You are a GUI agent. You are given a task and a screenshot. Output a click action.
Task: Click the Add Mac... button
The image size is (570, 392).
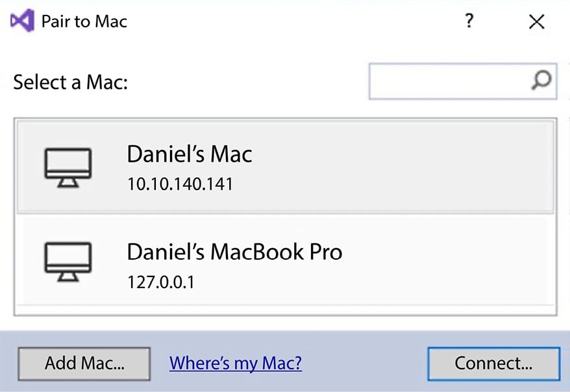pos(84,363)
